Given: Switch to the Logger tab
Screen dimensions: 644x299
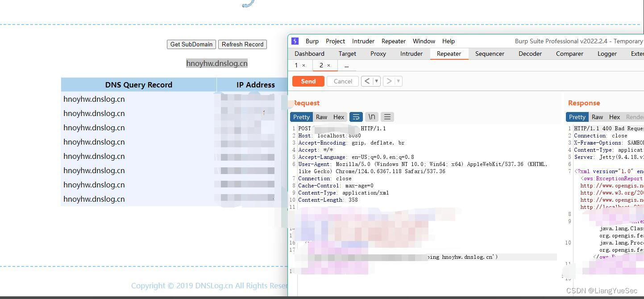Looking at the screenshot, I should 607,54.
